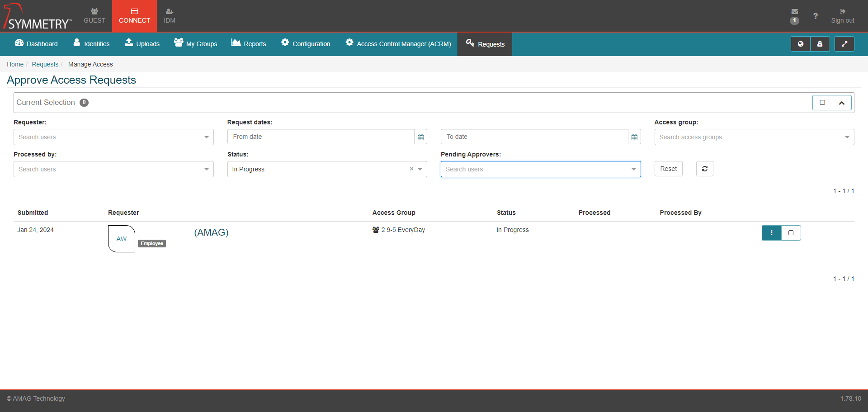Screen dimensions: 868x412
Task: Navigate to Home breadcrumb
Action: click(x=15, y=64)
